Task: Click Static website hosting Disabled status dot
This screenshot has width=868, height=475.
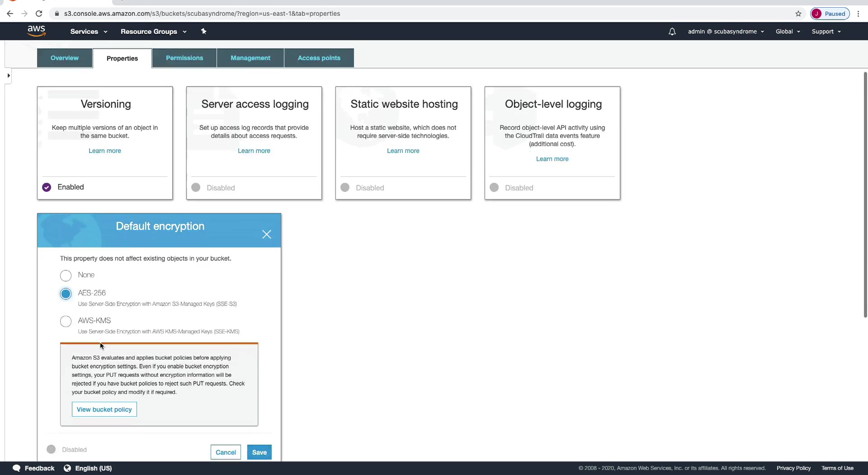Action: [345, 187]
